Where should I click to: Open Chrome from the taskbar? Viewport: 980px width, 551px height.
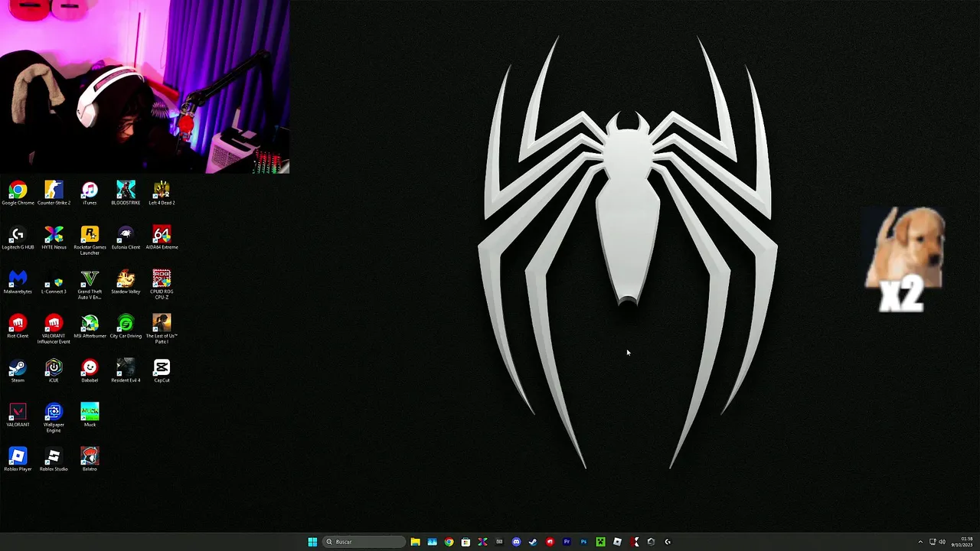(449, 542)
